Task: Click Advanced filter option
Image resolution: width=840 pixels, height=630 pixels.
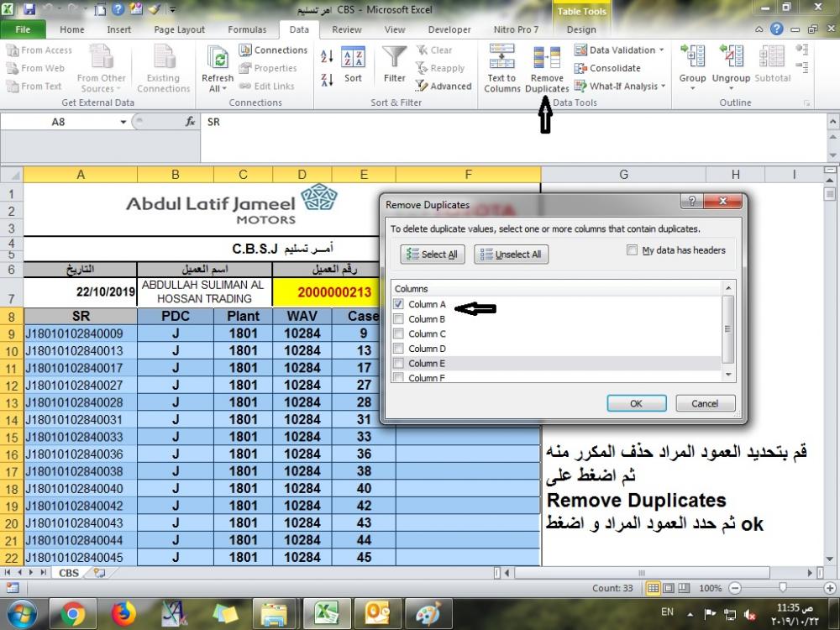Action: 444,86
